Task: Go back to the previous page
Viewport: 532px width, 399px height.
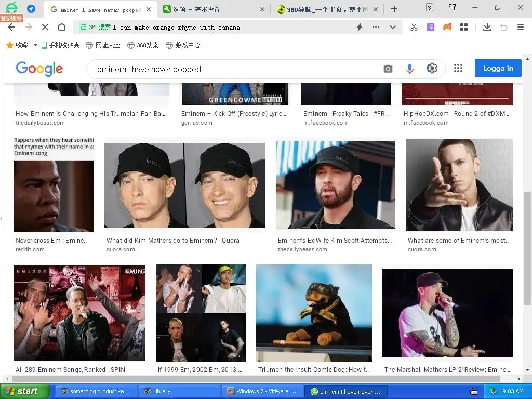Action: pos(11,27)
